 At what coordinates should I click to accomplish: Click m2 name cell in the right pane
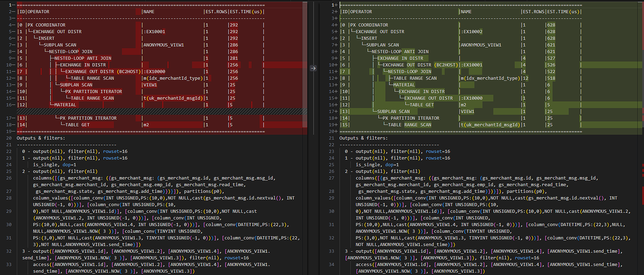tap(463, 105)
